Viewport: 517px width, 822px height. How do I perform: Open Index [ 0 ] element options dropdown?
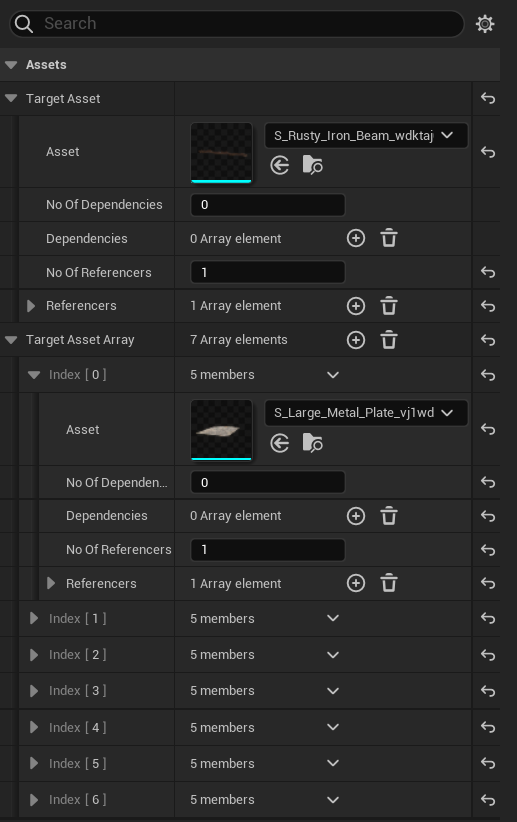[x=333, y=375]
